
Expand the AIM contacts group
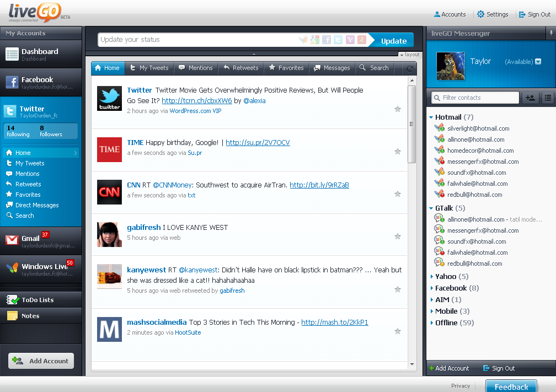(431, 300)
